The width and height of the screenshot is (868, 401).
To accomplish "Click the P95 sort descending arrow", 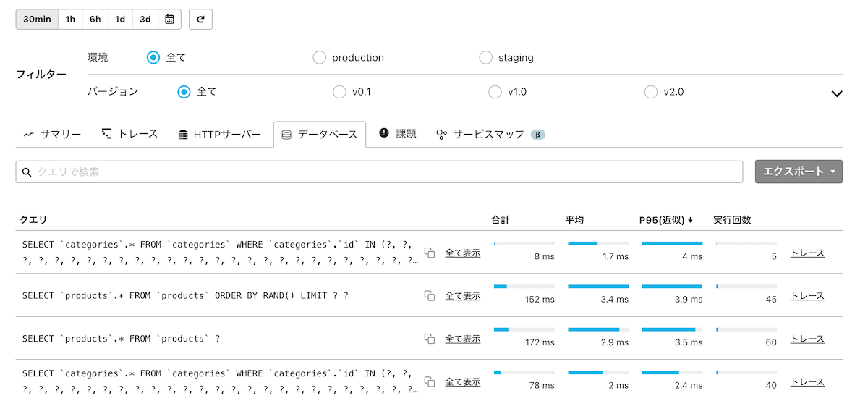I will click(x=691, y=220).
